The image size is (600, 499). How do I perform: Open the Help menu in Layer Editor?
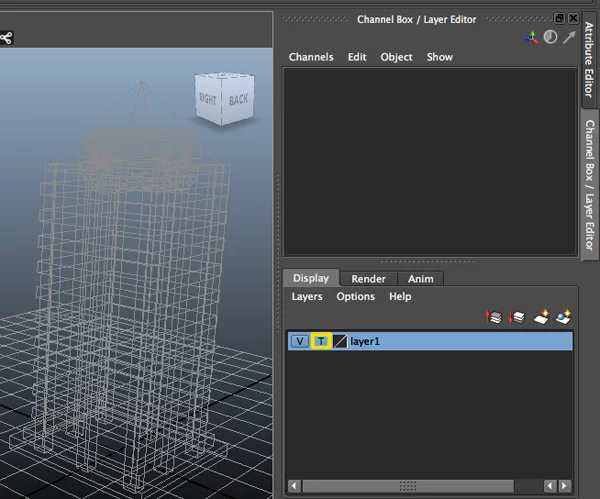400,297
